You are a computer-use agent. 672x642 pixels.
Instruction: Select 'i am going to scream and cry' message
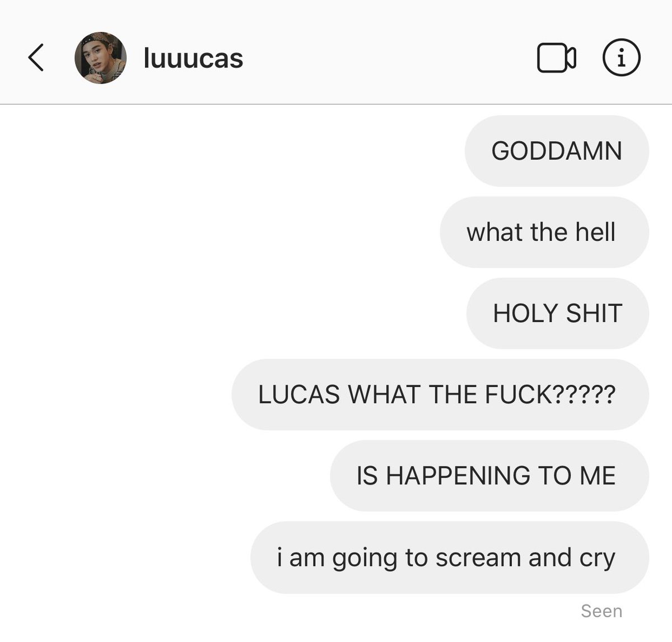coord(450,557)
